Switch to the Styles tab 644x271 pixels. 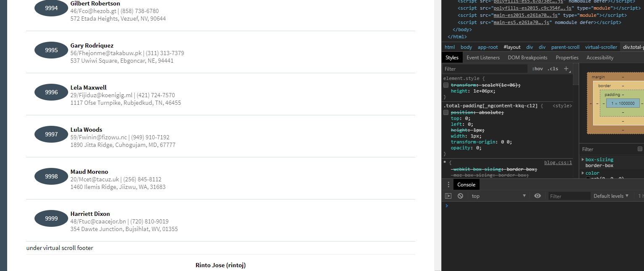coord(452,58)
